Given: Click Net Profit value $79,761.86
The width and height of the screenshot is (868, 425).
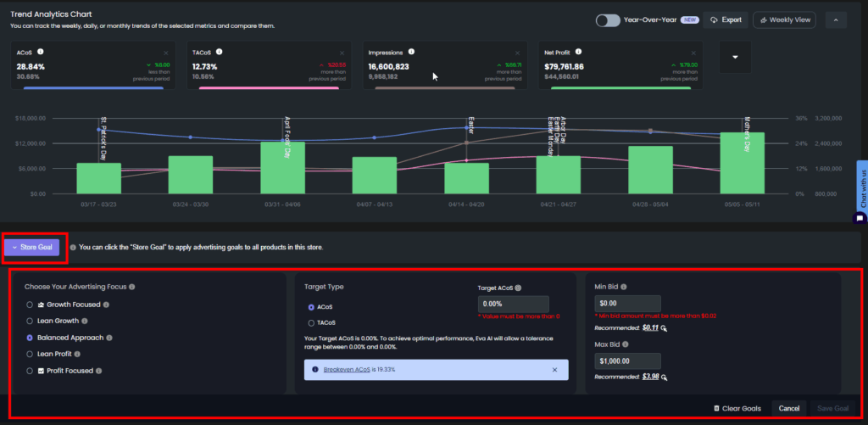Looking at the screenshot, I should tap(564, 66).
